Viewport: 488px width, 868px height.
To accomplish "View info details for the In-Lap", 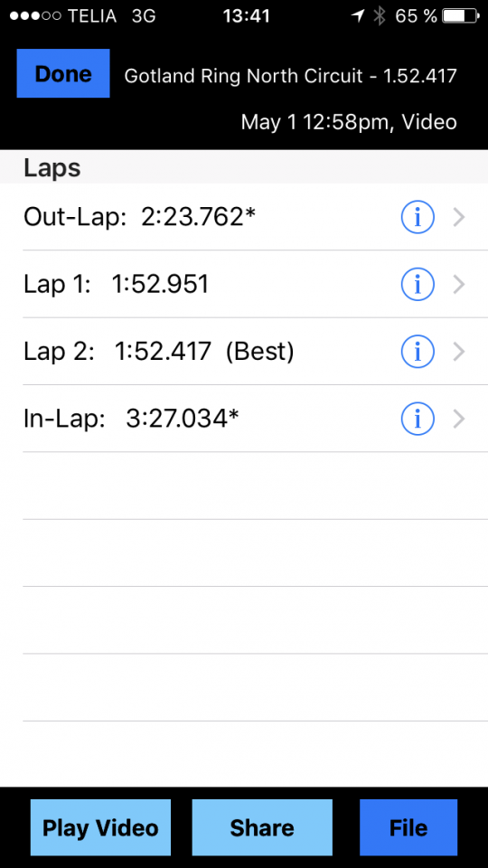I will [418, 419].
